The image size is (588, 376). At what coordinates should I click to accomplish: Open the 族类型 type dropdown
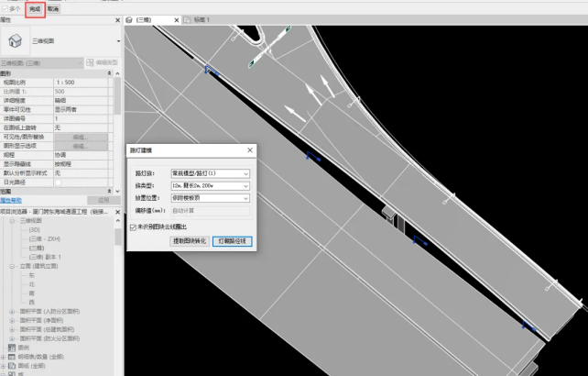click(x=245, y=185)
